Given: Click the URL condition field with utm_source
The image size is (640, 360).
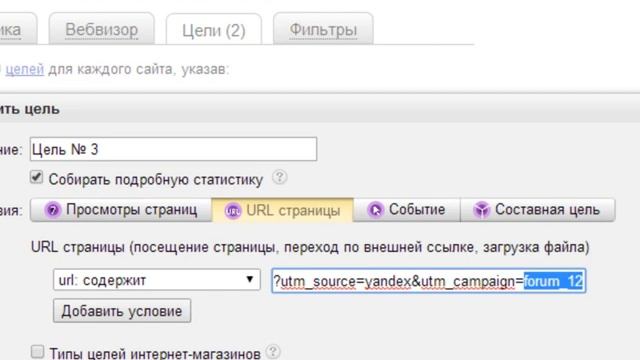Looking at the screenshot, I should pyautogui.click(x=429, y=281).
